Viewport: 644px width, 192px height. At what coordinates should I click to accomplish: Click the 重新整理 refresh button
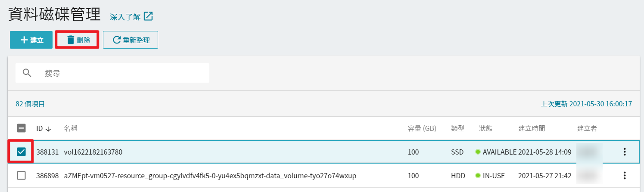pyautogui.click(x=131, y=40)
